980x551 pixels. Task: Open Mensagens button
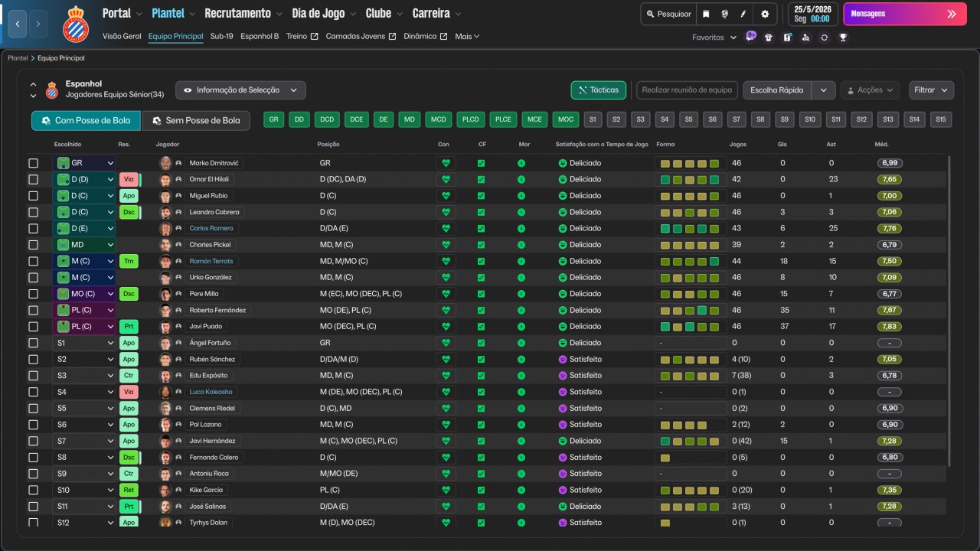coord(904,14)
